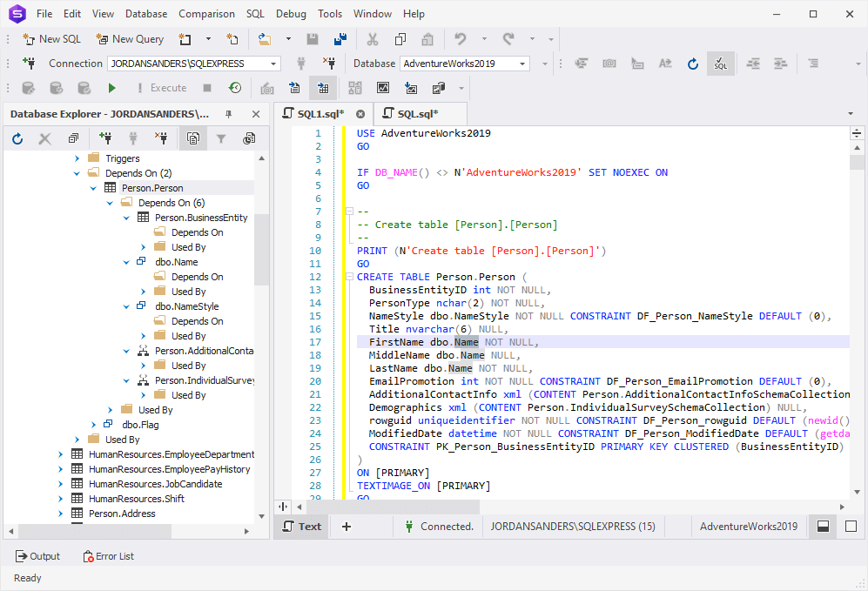Click the Increase Indent icon
This screenshot has height=591, width=868.
[781, 64]
